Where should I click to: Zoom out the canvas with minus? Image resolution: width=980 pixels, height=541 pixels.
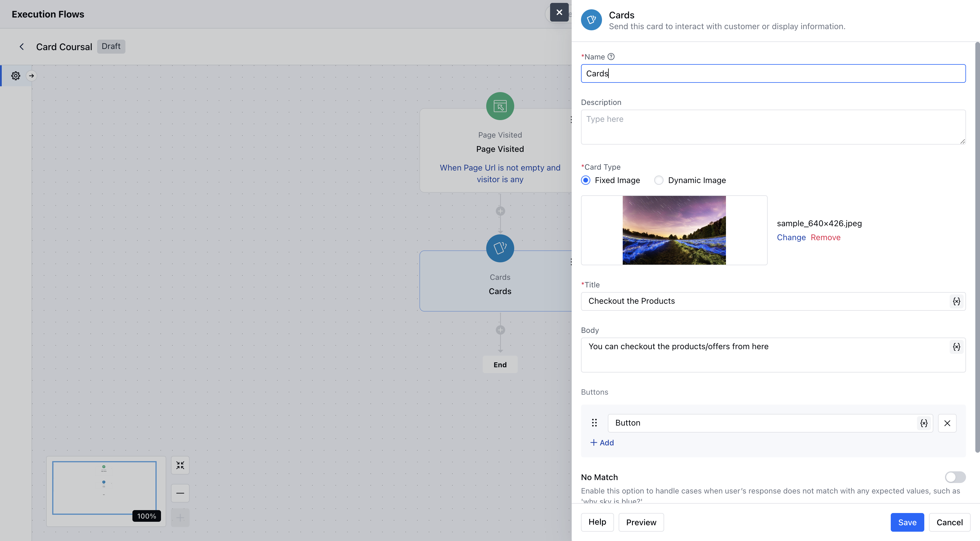click(180, 493)
